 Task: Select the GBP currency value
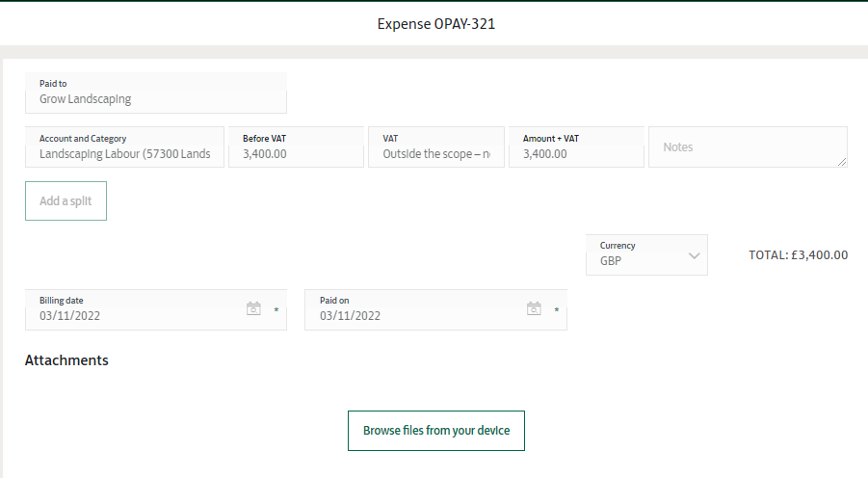tap(611, 261)
